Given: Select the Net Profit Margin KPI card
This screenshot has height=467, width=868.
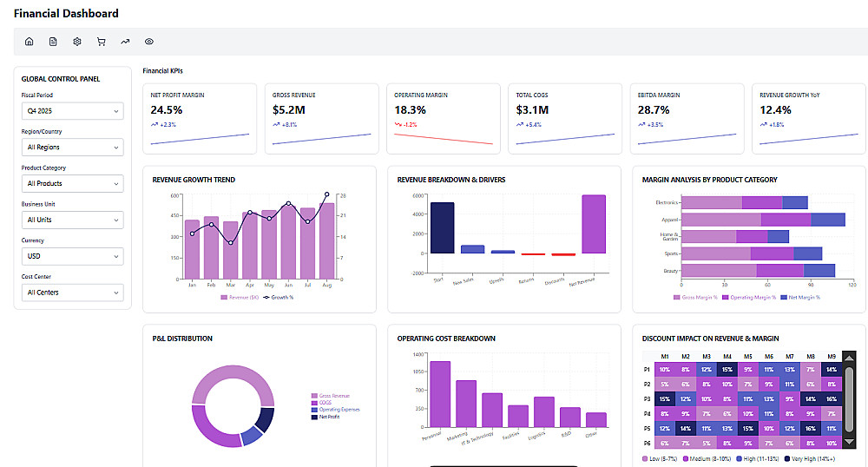Looking at the screenshot, I should coord(200,119).
